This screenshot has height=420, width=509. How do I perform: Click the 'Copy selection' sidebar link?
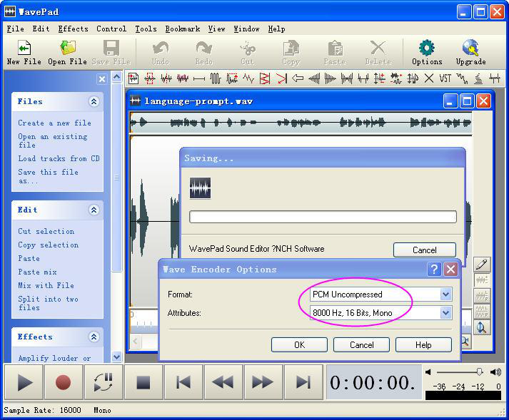click(49, 245)
